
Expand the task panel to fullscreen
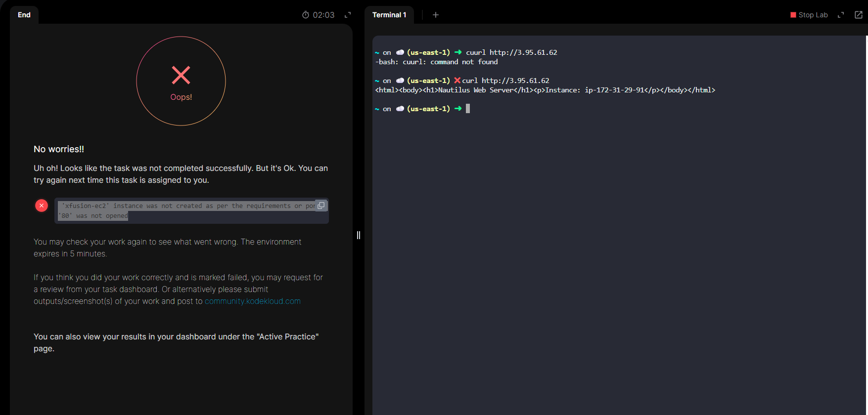[x=348, y=15]
